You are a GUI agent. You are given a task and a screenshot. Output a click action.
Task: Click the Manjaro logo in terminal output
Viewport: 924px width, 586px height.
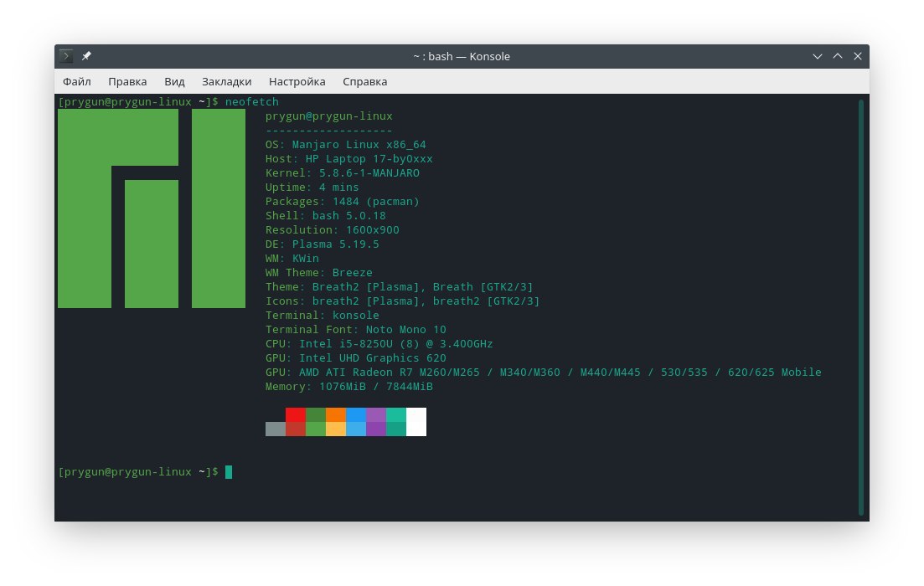coord(152,208)
